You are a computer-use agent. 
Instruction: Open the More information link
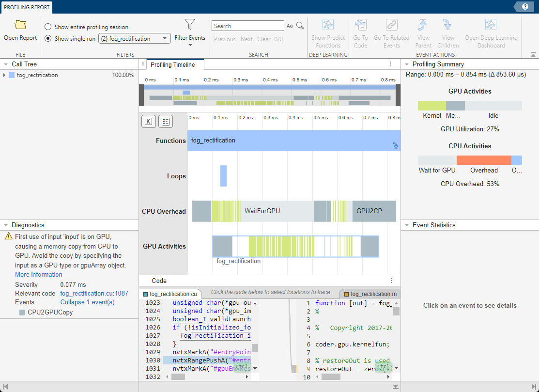click(39, 274)
